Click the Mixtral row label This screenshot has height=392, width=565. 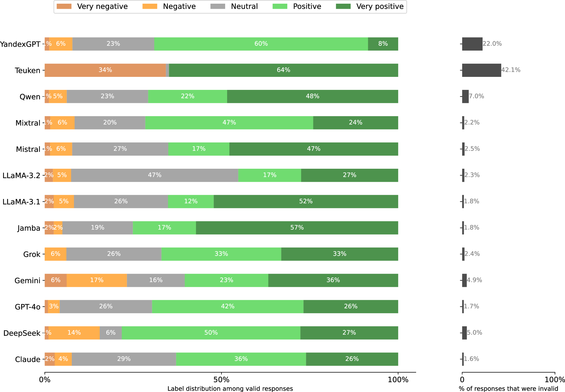[28, 123]
